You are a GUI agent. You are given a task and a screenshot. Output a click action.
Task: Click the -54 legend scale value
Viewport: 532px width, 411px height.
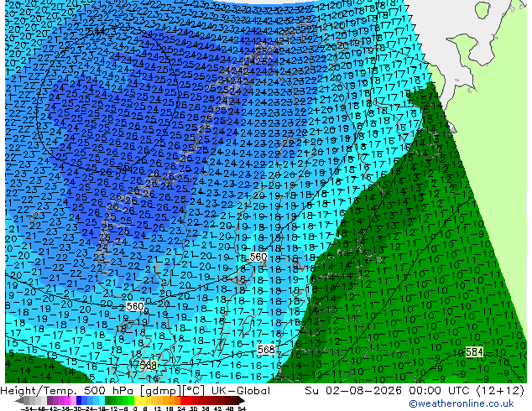click(x=26, y=408)
